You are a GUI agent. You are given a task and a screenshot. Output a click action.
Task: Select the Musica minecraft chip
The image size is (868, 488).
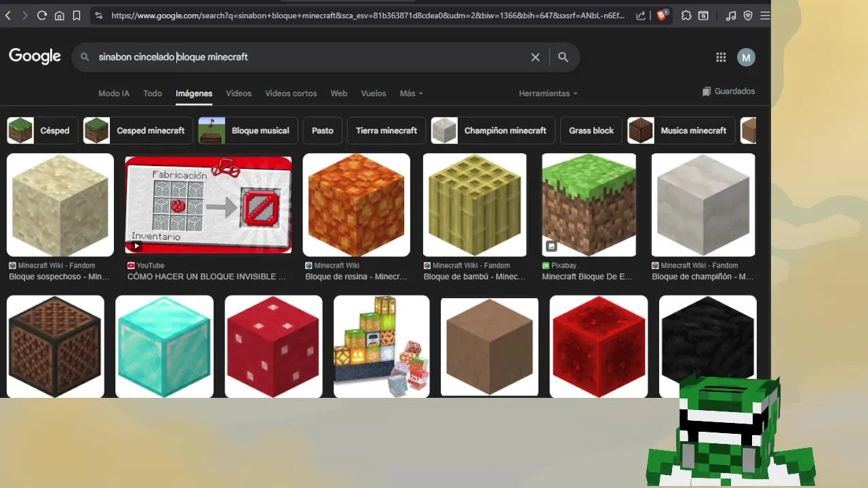click(x=682, y=131)
